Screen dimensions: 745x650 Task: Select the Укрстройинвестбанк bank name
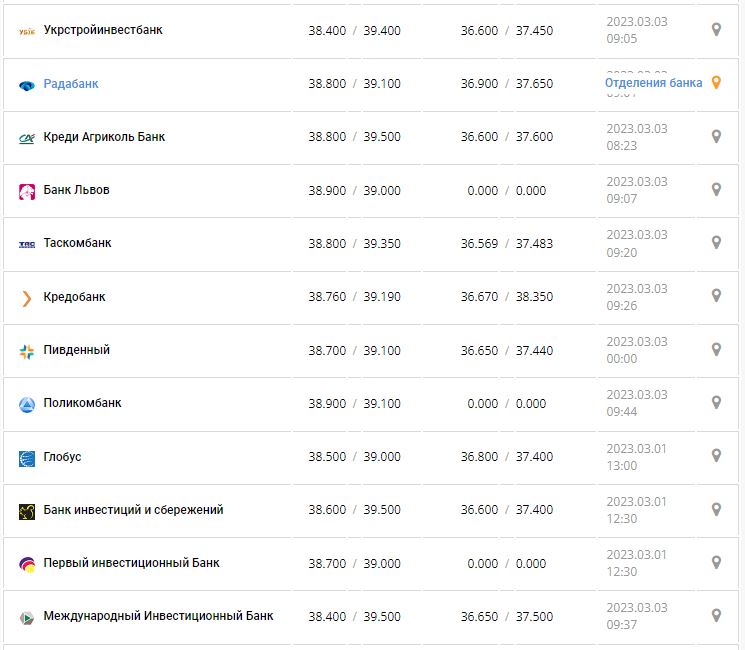pos(103,31)
